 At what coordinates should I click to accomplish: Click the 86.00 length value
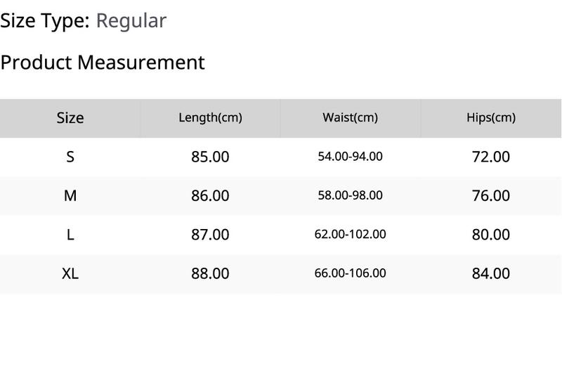[x=210, y=196]
